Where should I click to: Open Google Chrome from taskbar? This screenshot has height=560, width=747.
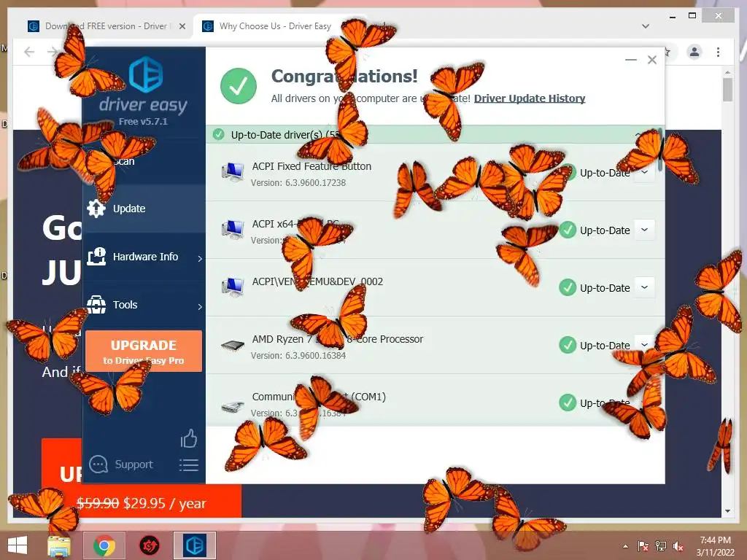click(x=104, y=545)
